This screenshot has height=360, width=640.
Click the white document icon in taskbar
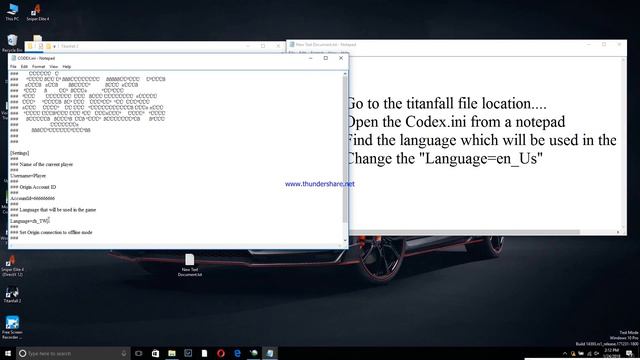(x=204, y=353)
